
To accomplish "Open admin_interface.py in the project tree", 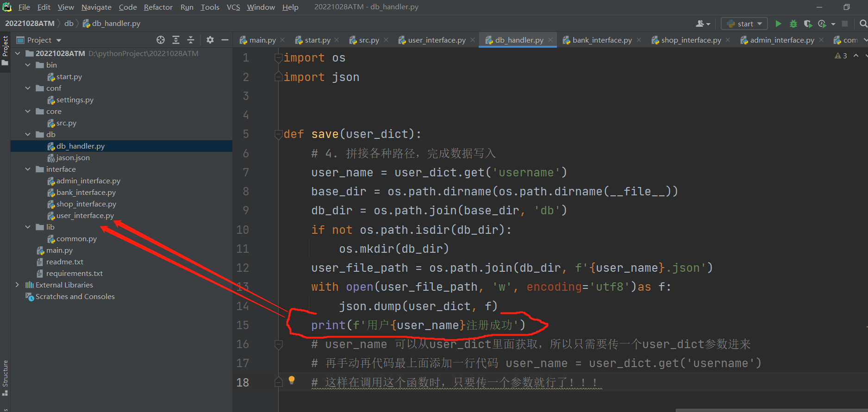I will (88, 181).
